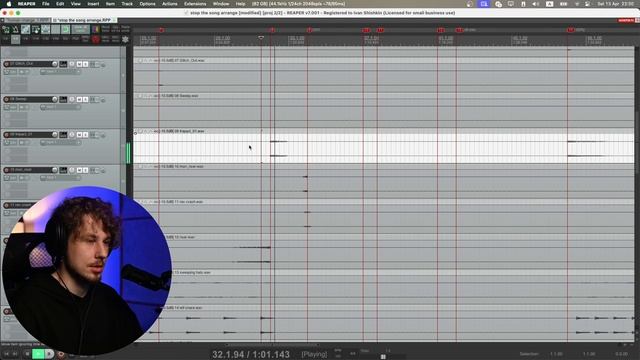Screen dimensions: 640x360
Task: Click the highlighted button in second toolbar row
Action: click(x=16, y=39)
